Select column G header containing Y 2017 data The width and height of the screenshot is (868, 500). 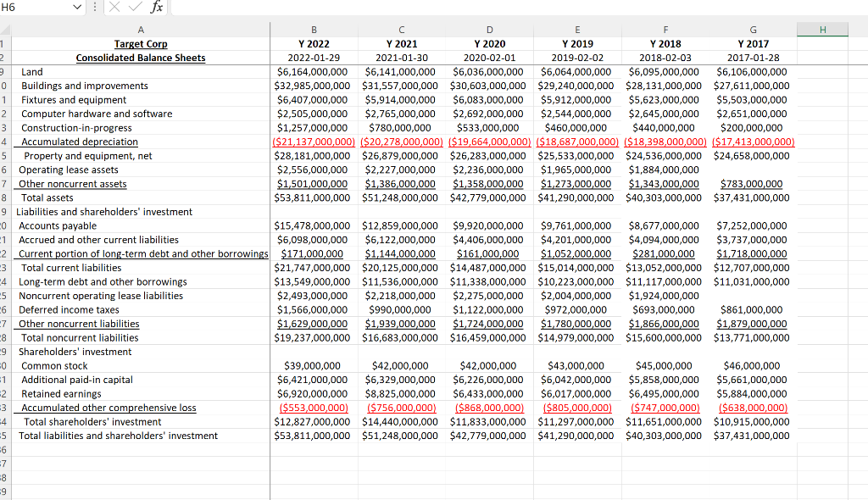[752, 30]
